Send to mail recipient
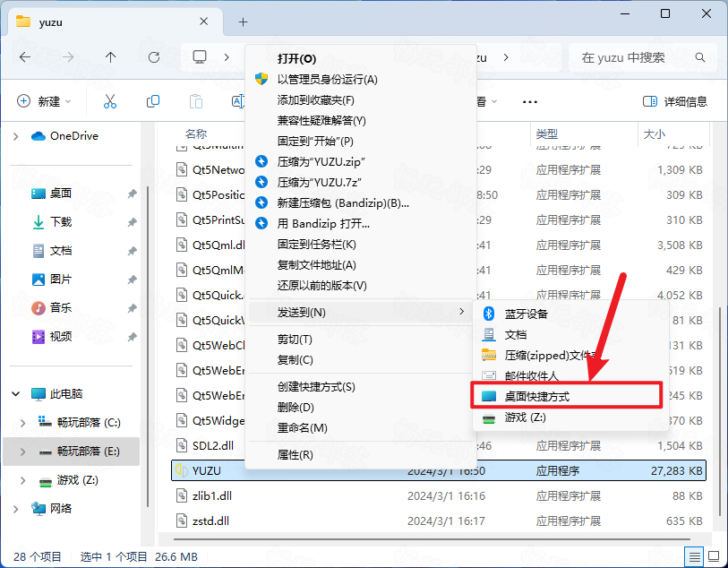Screen dimensions: 728x568 [570, 375]
